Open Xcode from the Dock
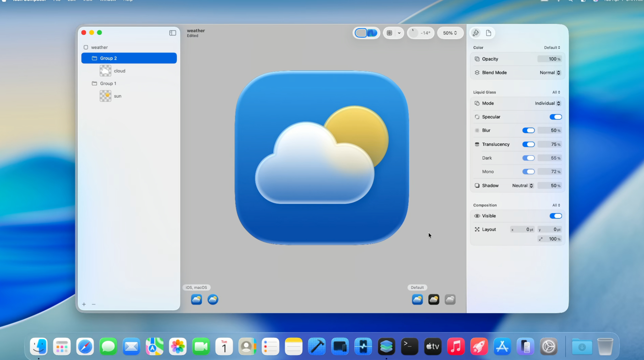The image size is (644, 360). point(317,347)
